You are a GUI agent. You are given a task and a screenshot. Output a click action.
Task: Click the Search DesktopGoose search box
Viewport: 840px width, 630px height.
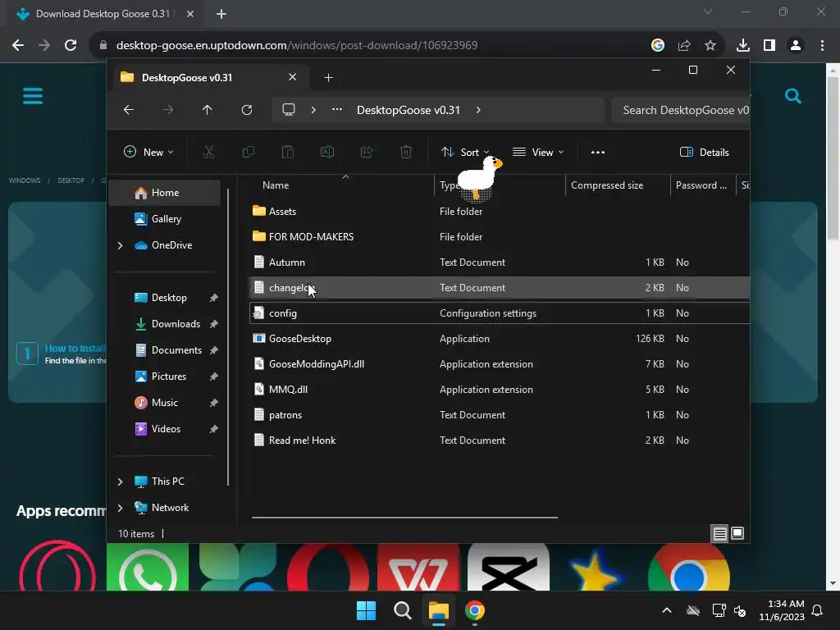[680, 110]
